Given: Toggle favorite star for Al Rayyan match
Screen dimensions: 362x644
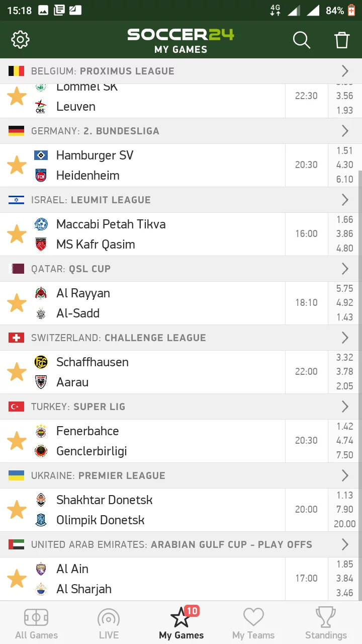Looking at the screenshot, I should pos(17,303).
